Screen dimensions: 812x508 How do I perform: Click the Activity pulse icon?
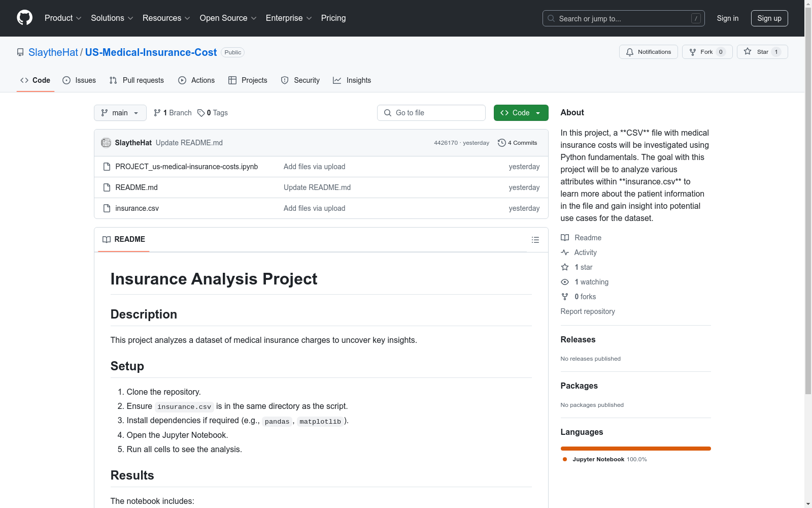click(565, 252)
